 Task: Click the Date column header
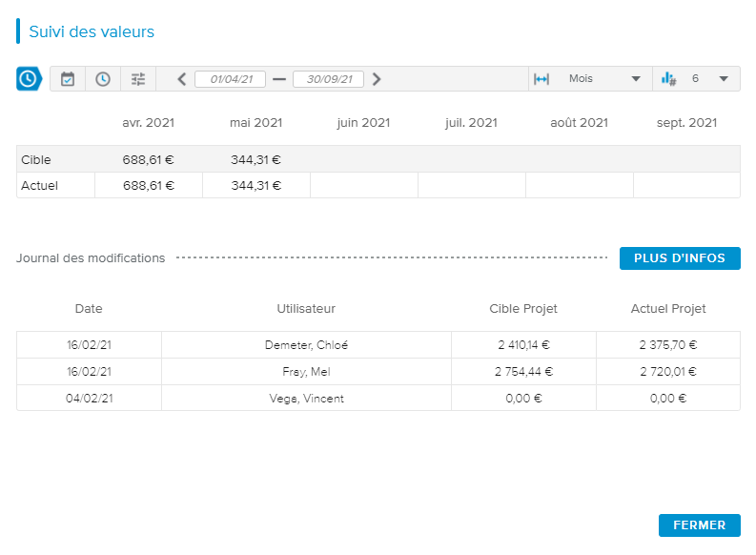(x=89, y=309)
